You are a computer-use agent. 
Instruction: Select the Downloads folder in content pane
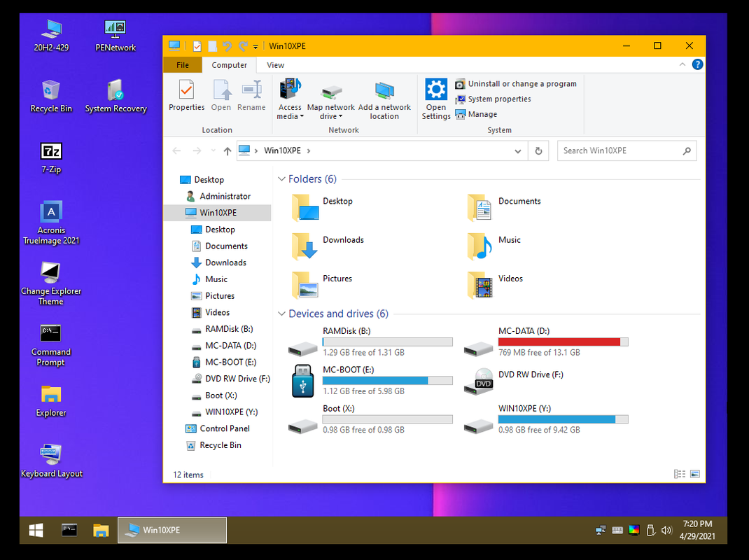(x=328, y=246)
